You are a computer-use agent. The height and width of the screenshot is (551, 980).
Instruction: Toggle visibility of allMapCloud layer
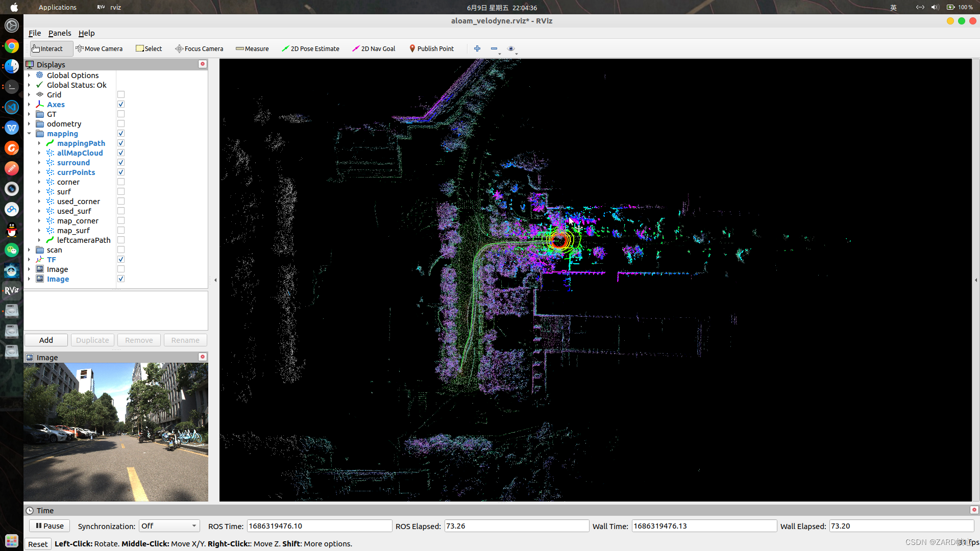click(x=122, y=152)
